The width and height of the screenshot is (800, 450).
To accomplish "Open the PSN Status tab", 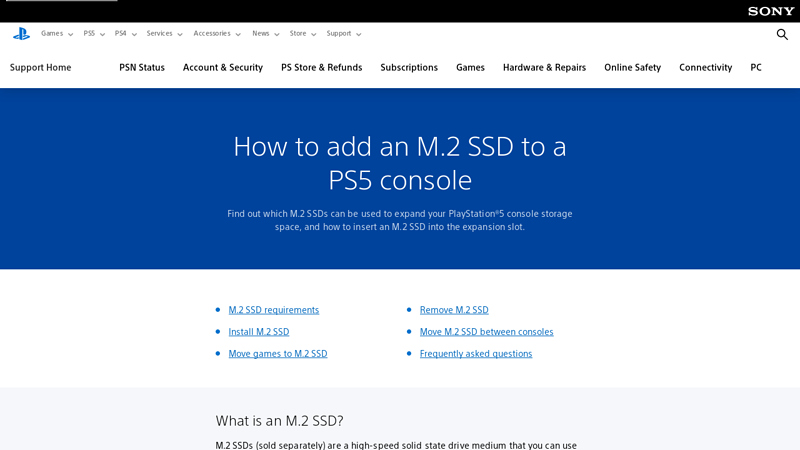I will [142, 67].
